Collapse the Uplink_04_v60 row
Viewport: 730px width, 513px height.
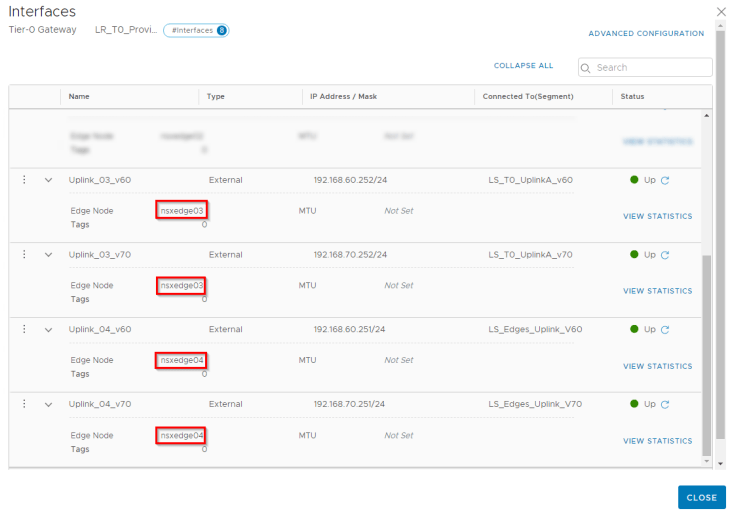tap(47, 329)
